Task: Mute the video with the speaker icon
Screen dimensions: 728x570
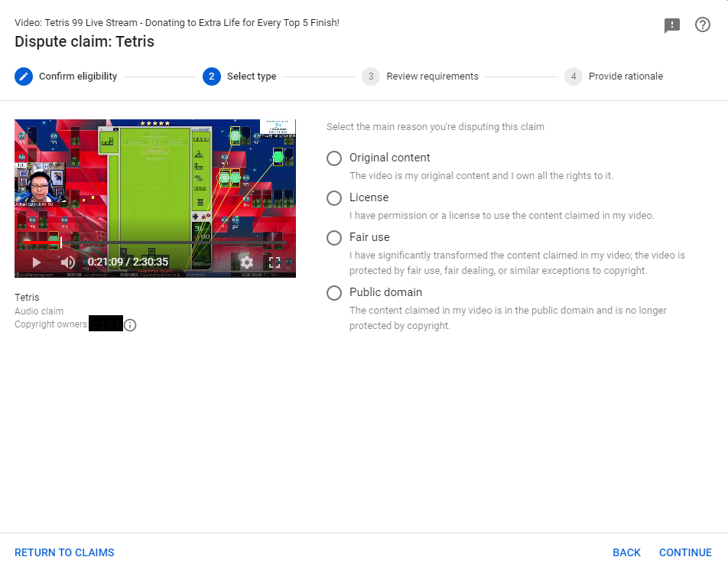Action: [68, 262]
